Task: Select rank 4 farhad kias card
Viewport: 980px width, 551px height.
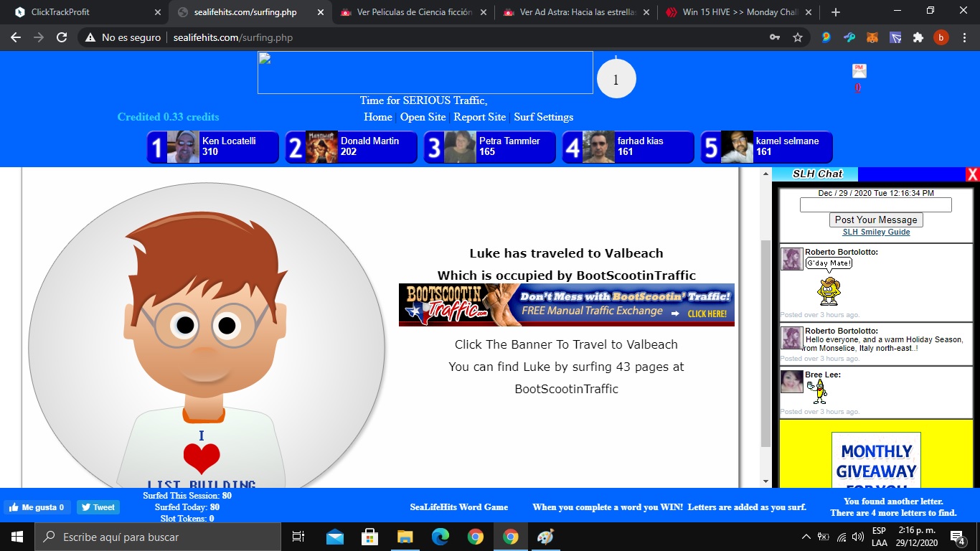Action: [x=628, y=147]
